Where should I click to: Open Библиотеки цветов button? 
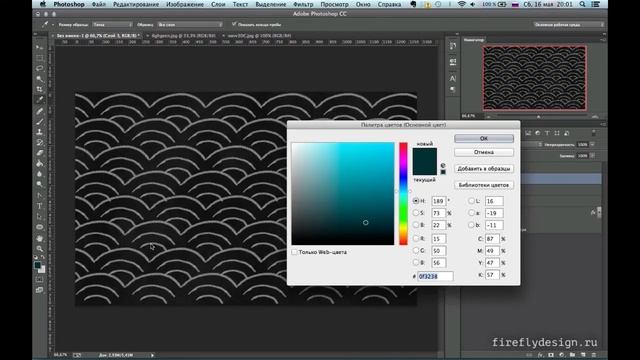[484, 185]
